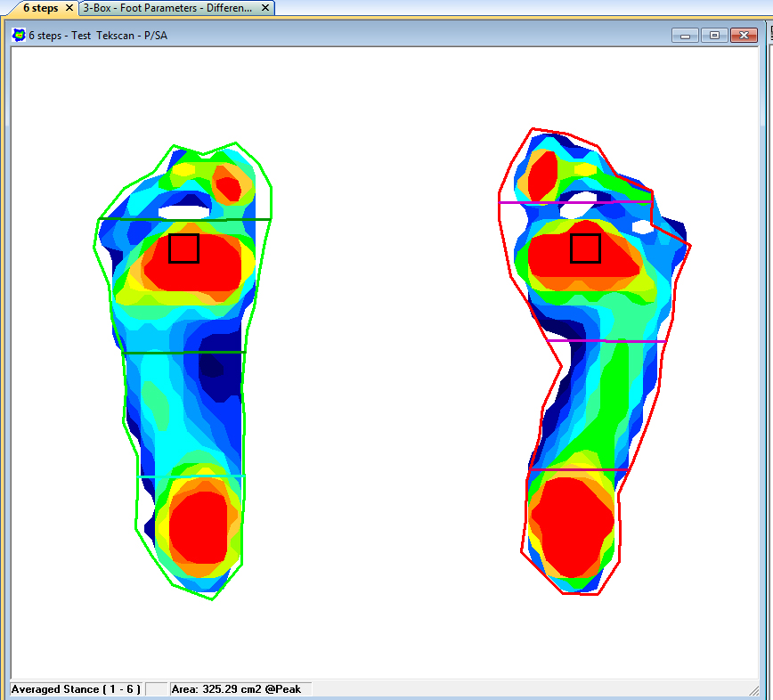Click the window resize grip corner
Image resolution: width=773 pixels, height=700 pixels.
pyautogui.click(x=753, y=690)
